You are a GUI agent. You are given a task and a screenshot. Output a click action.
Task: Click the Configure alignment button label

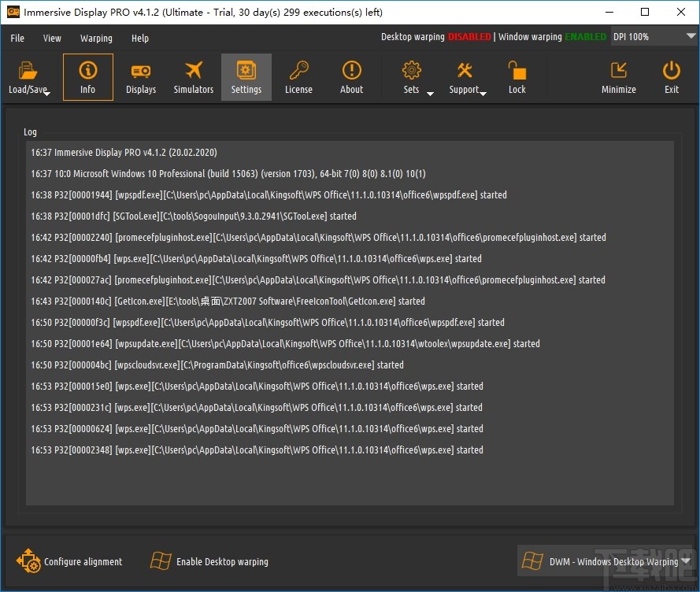click(83, 561)
